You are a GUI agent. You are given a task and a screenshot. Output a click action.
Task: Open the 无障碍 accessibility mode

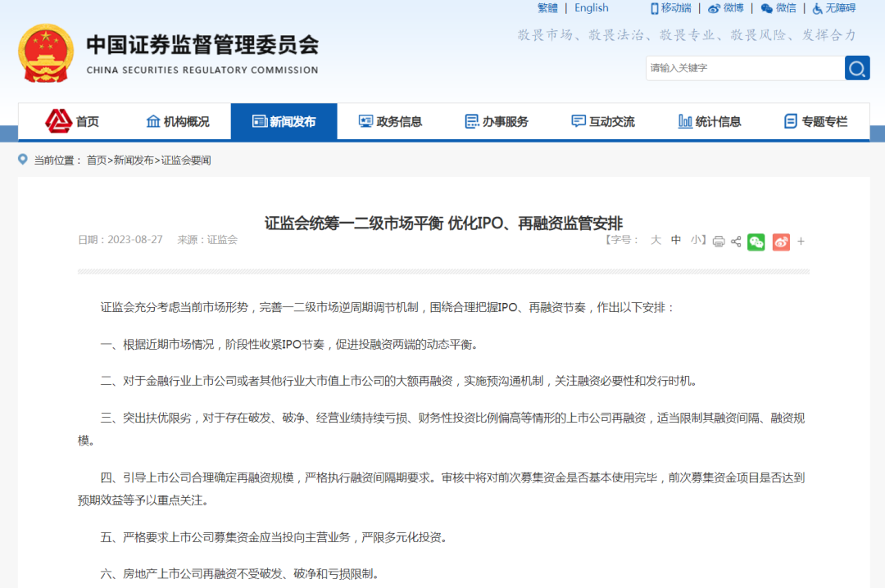(x=833, y=8)
